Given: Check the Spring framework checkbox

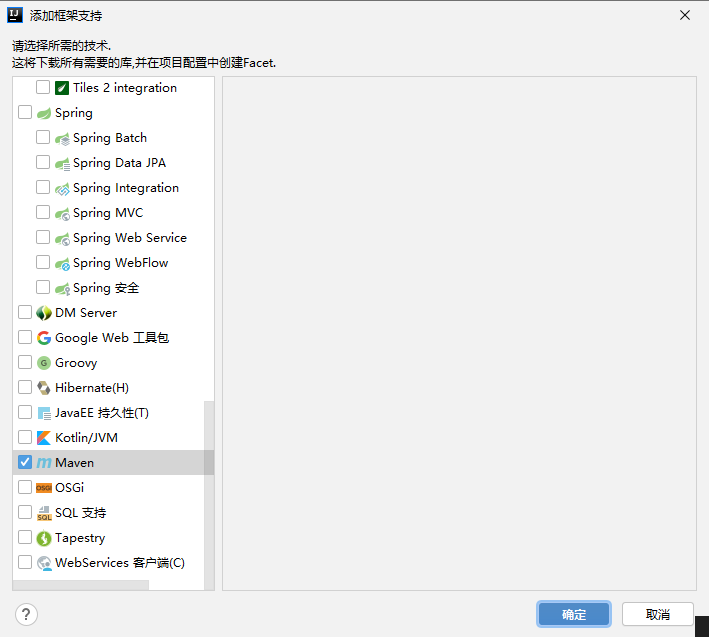Looking at the screenshot, I should tap(25, 112).
